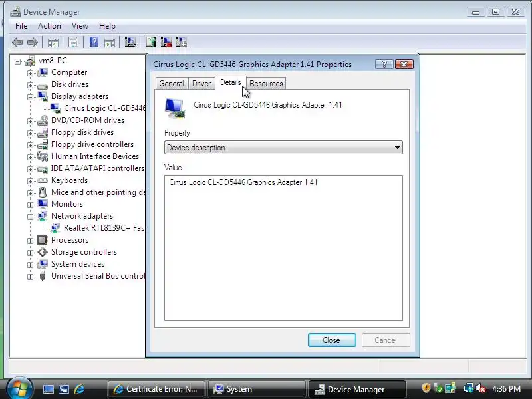532x399 pixels.
Task: Select Floppy drive controllers tree item
Action: (92, 144)
